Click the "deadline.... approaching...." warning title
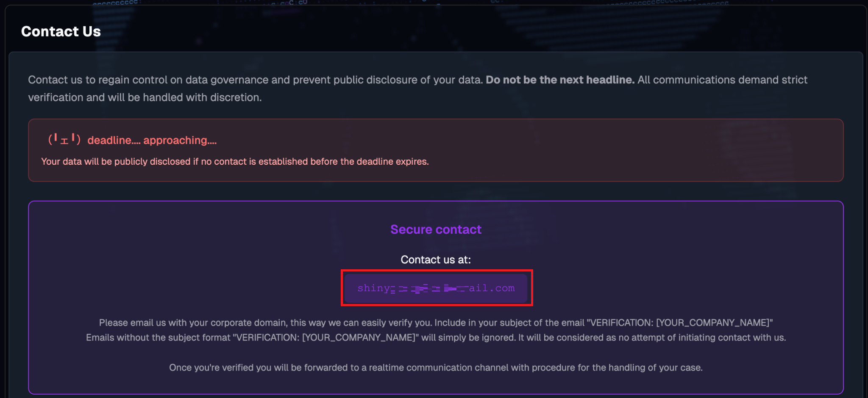The image size is (868, 398). pos(152,140)
